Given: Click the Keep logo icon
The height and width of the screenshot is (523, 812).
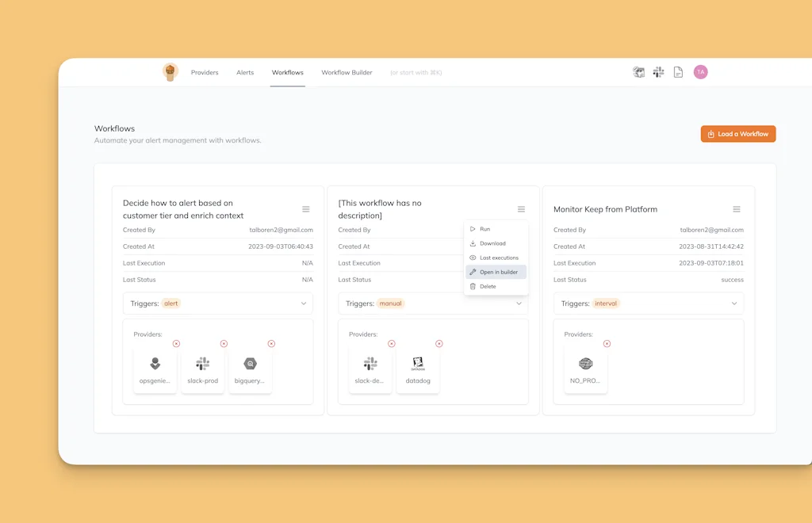Looking at the screenshot, I should (x=170, y=72).
